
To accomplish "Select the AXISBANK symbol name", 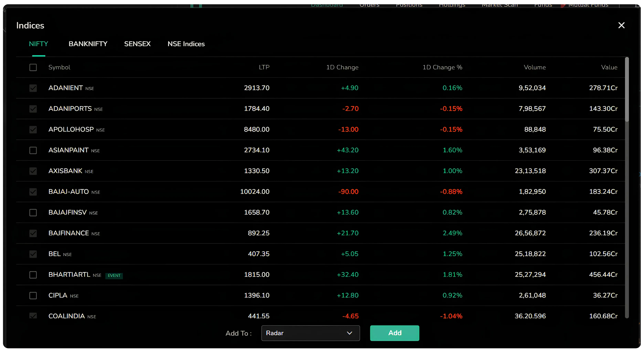I will 65,171.
